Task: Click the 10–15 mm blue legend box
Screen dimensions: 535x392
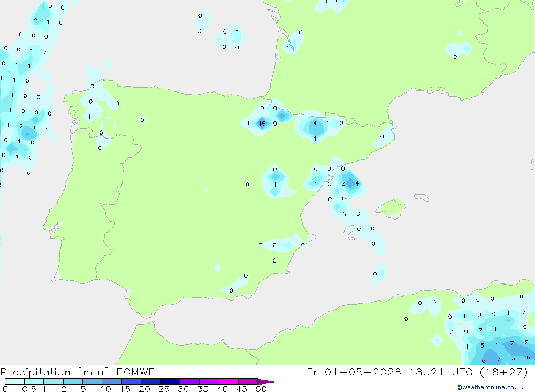Action: point(112,381)
